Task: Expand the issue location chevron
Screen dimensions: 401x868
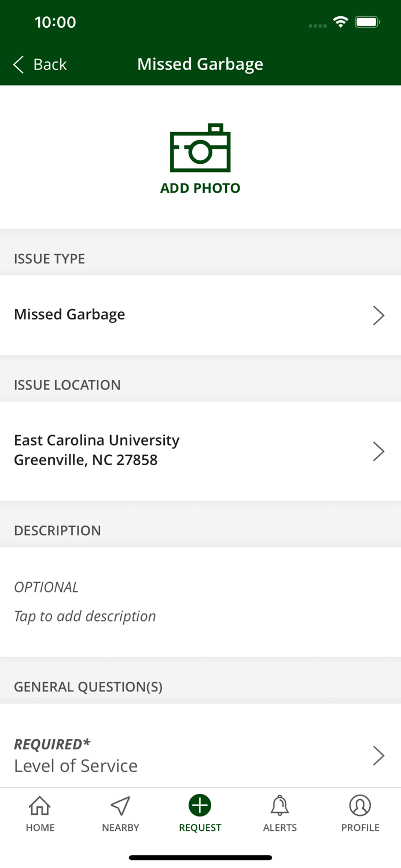Action: point(378,451)
